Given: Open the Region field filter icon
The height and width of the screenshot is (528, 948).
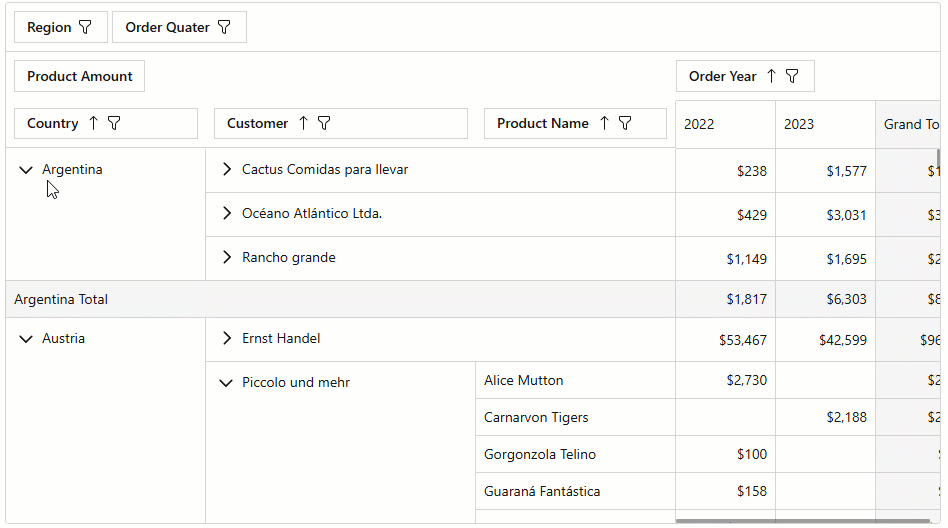Looking at the screenshot, I should [x=86, y=28].
